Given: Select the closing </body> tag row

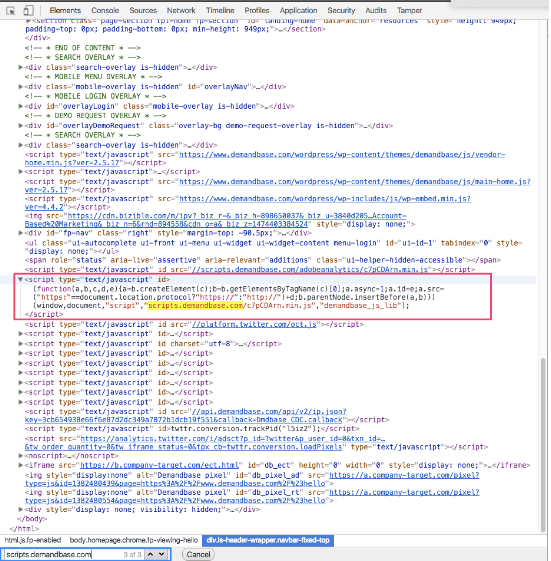Looking at the screenshot, I should pyautogui.click(x=32, y=519).
